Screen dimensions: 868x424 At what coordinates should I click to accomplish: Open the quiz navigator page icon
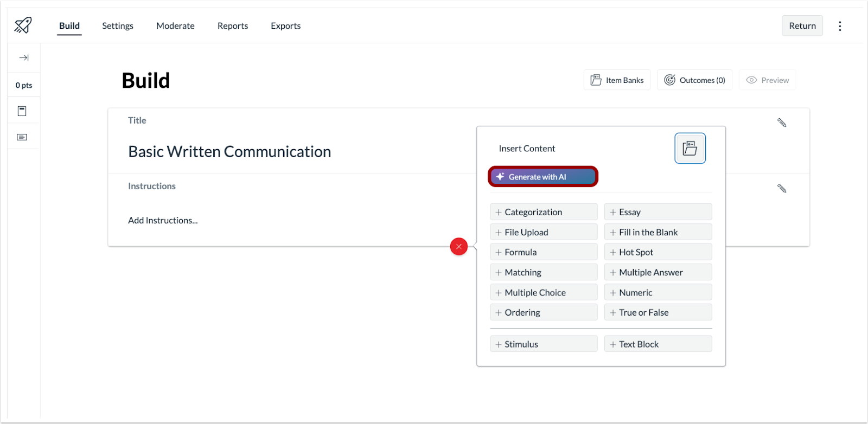point(22,111)
